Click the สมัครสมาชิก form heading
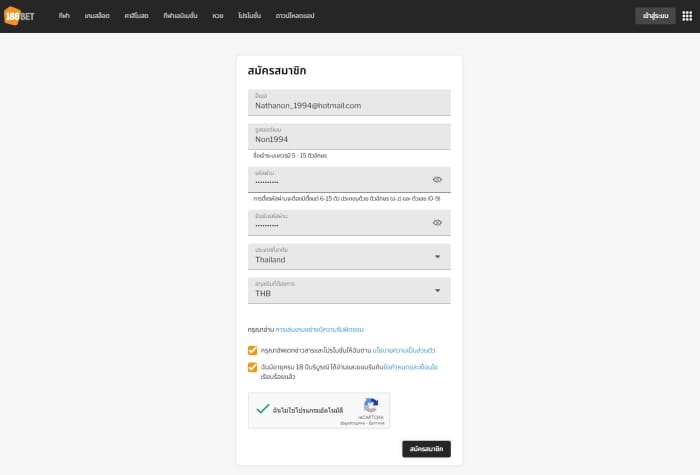This screenshot has height=475, width=700. point(277,71)
